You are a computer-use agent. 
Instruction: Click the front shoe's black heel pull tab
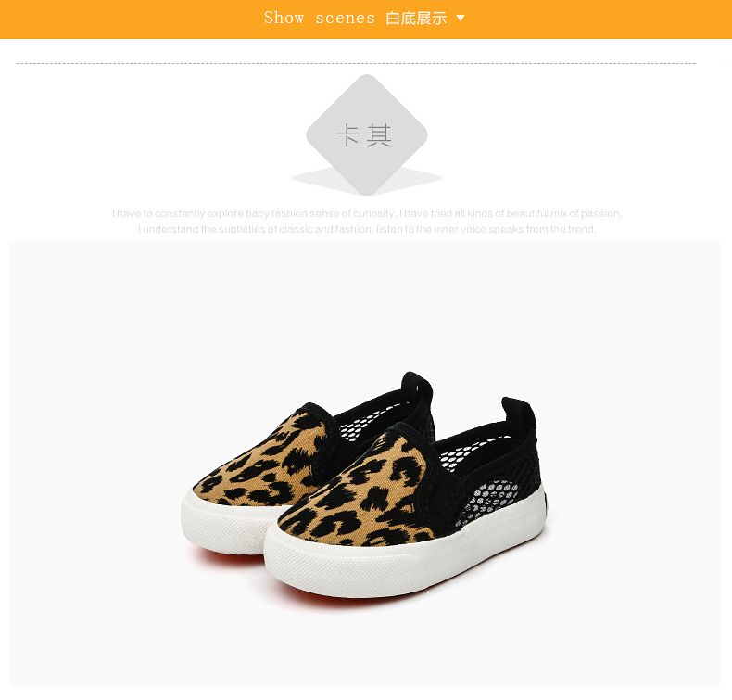[x=519, y=415]
